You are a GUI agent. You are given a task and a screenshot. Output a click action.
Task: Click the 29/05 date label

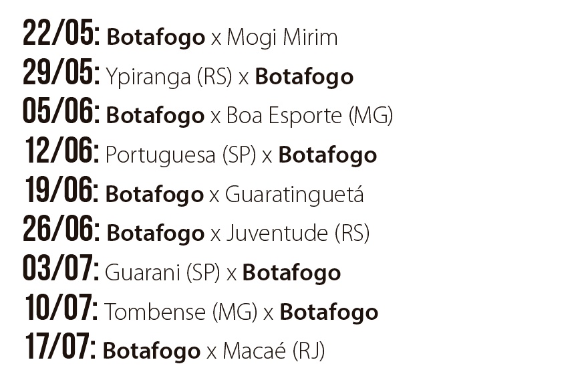pos(61,72)
